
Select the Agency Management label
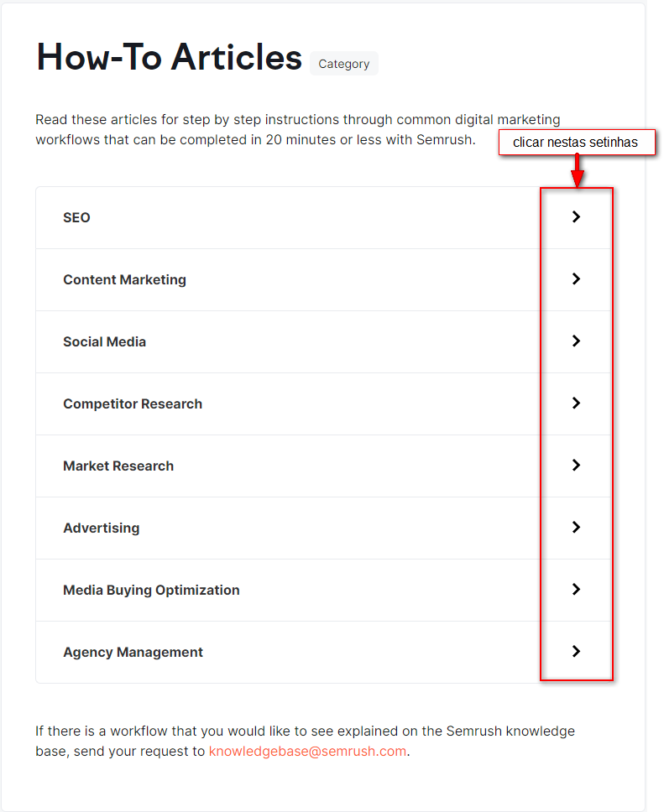point(133,653)
